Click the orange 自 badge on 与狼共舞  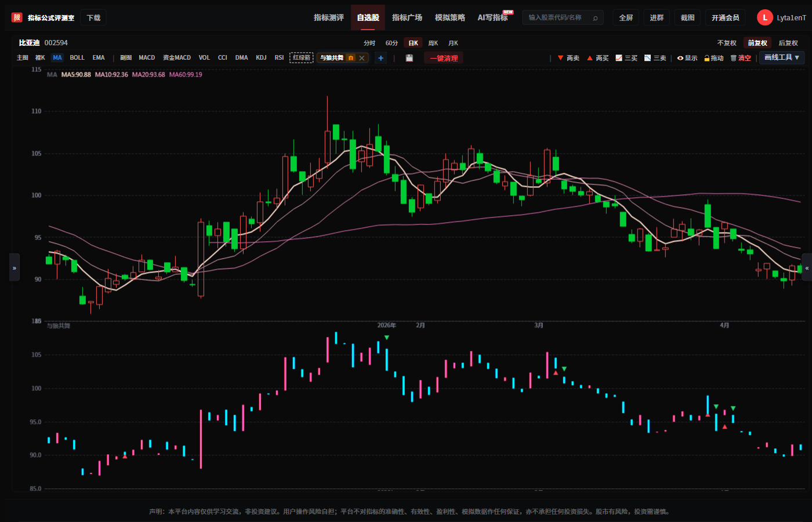click(351, 58)
